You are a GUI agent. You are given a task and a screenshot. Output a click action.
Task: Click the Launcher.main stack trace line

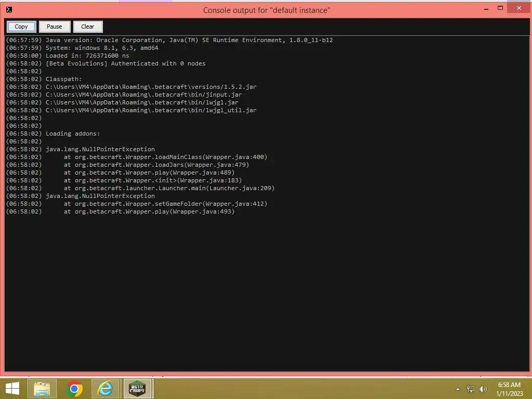pos(140,188)
